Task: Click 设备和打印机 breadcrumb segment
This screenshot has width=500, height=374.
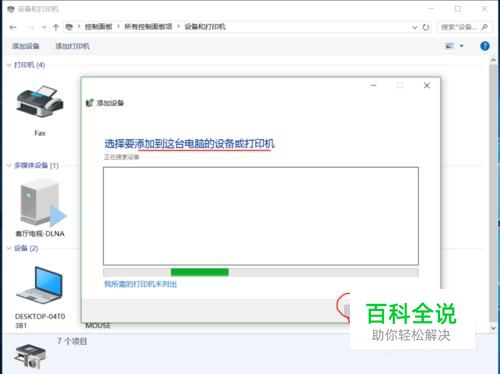Action: (x=205, y=27)
